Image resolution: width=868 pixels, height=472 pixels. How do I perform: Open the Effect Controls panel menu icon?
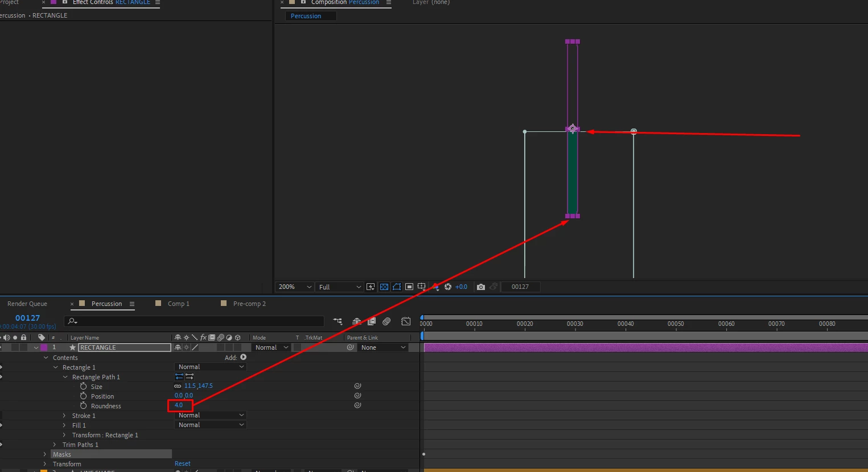[x=158, y=3]
